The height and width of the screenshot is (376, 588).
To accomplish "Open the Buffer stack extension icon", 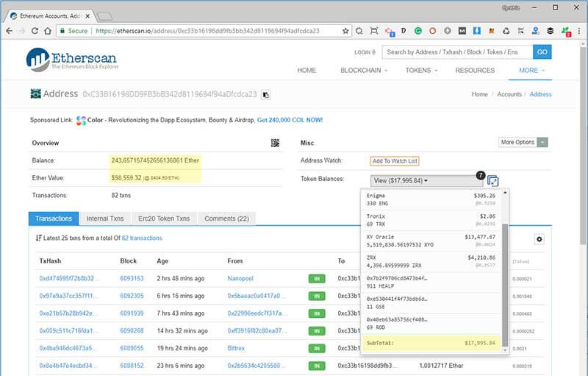I will tap(550, 31).
